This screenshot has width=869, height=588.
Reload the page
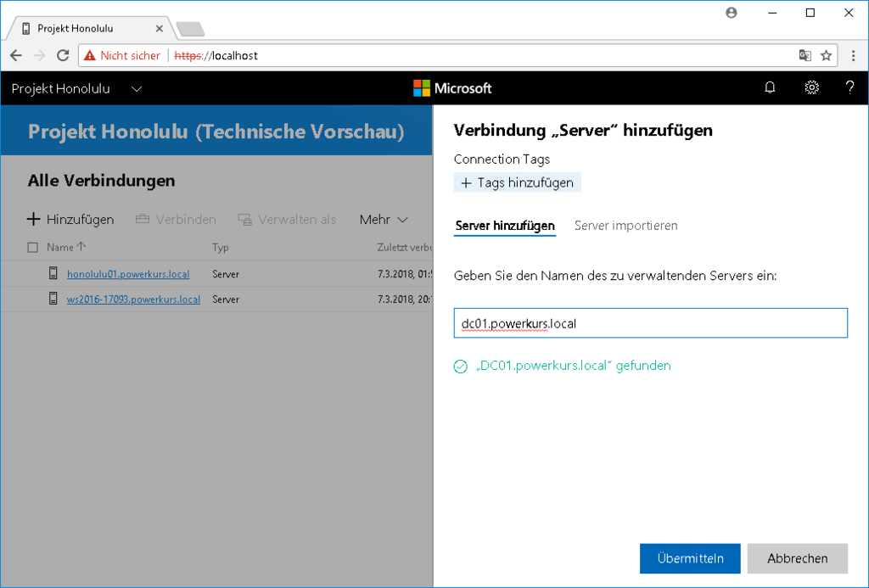coord(63,55)
